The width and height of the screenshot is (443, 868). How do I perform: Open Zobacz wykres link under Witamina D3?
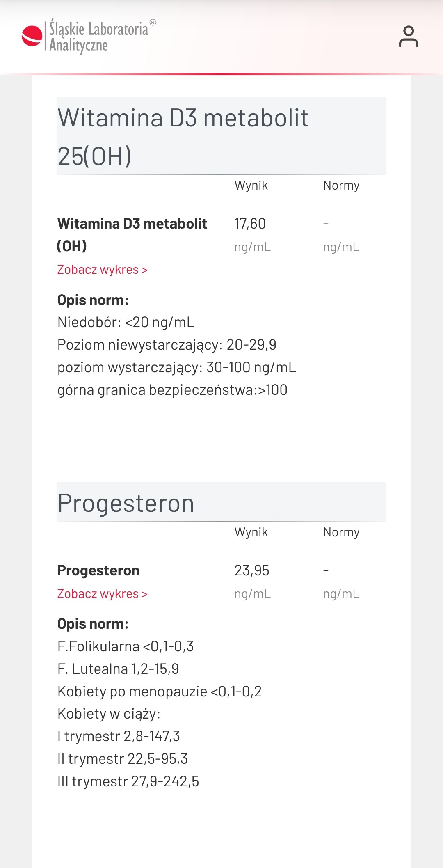pos(103,270)
